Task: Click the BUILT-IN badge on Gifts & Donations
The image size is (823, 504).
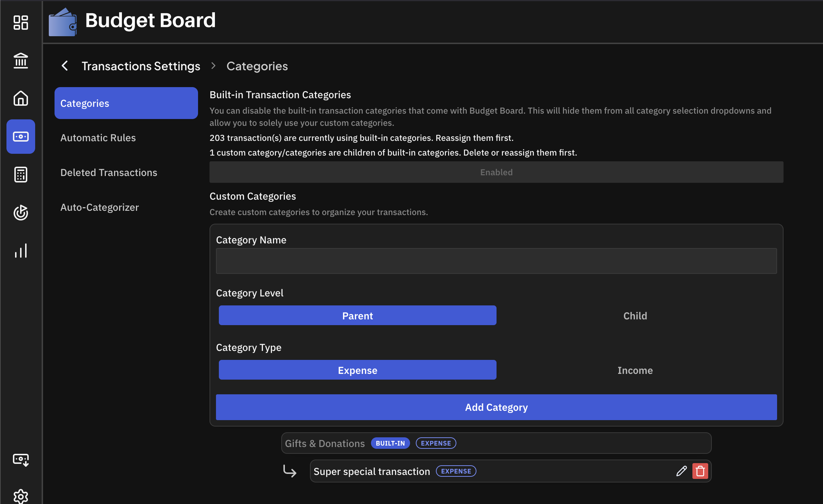Action: 390,443
